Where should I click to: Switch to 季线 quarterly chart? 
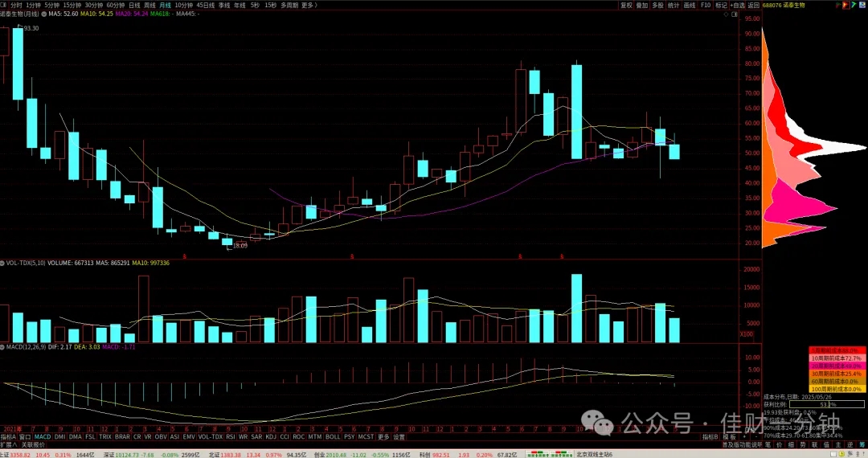pyautogui.click(x=224, y=5)
